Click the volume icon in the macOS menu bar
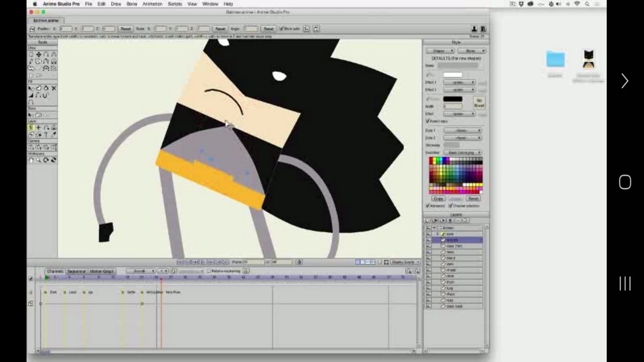644x362 pixels. coord(558,3)
